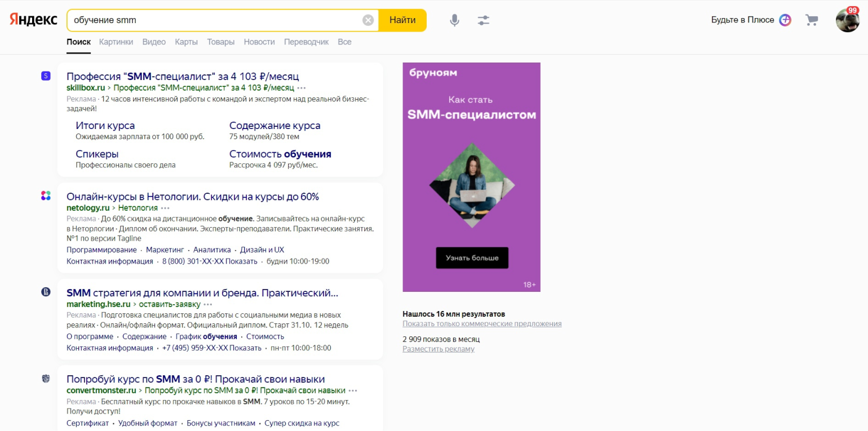Click the microphone voice search icon
This screenshot has height=431, width=868.
[454, 20]
